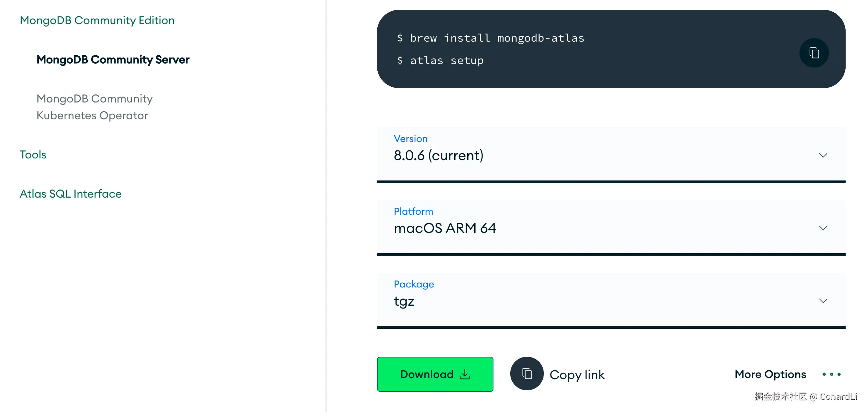
Task: Click the MongoDB Community Edition heading link
Action: pos(97,20)
